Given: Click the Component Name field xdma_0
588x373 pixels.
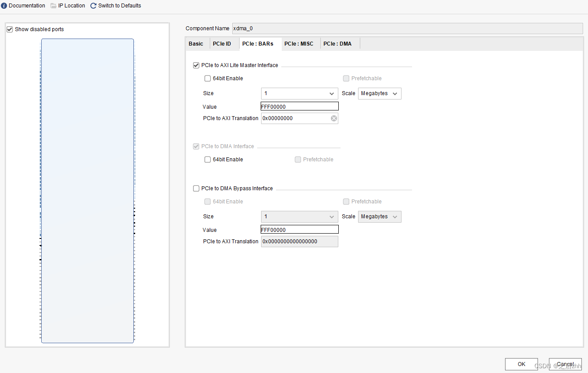Looking at the screenshot, I should point(407,28).
